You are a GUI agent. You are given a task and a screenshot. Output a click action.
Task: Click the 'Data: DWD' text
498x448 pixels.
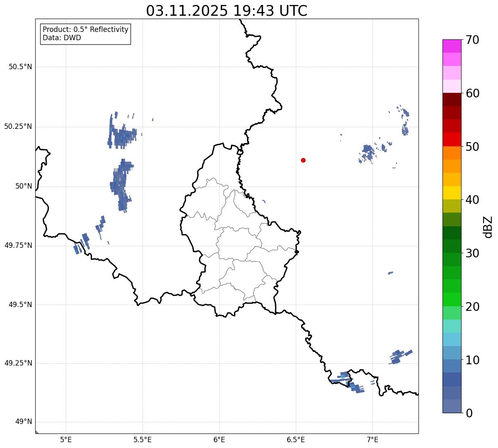[62, 38]
